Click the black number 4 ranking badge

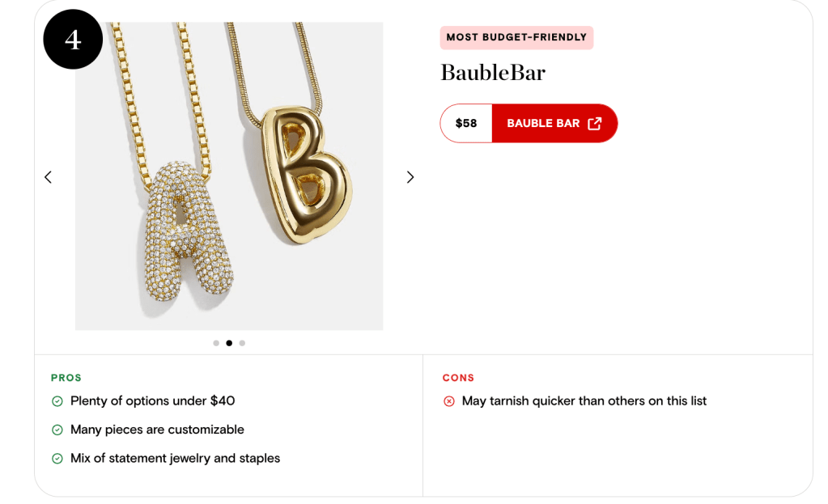point(73,40)
